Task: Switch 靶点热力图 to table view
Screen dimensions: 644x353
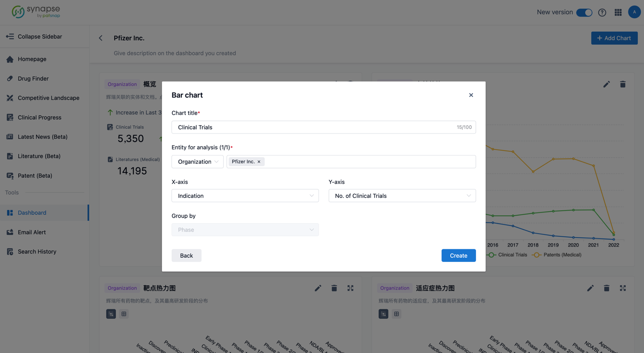Action: [x=124, y=314]
